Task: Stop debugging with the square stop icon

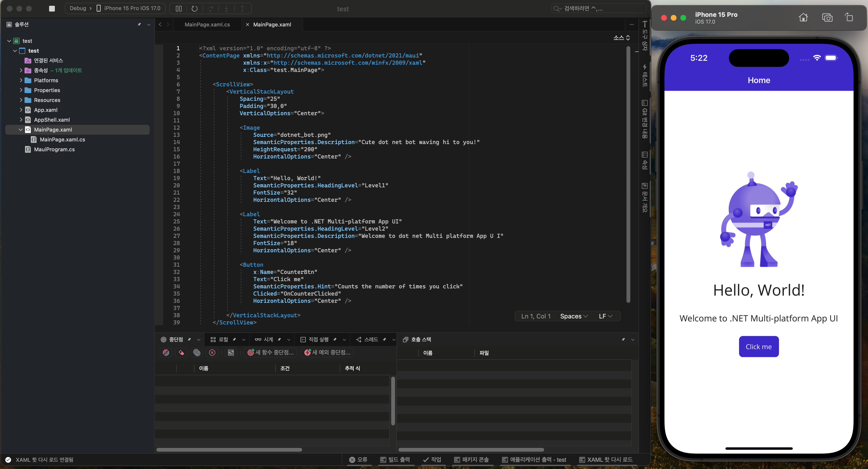Action: coord(51,8)
